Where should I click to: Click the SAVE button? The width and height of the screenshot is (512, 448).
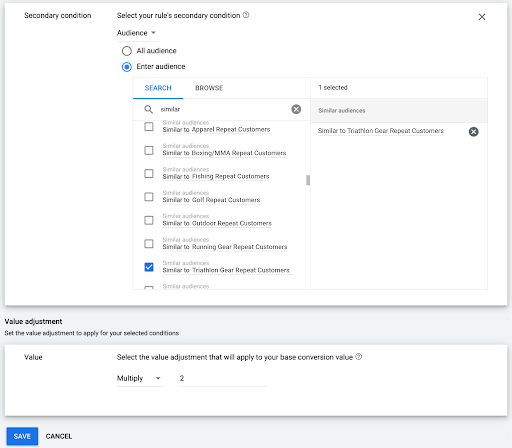(x=22, y=436)
